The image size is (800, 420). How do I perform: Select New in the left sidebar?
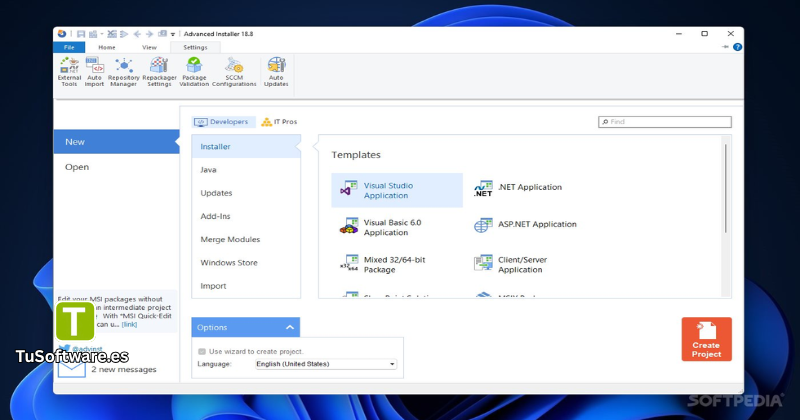(x=116, y=142)
